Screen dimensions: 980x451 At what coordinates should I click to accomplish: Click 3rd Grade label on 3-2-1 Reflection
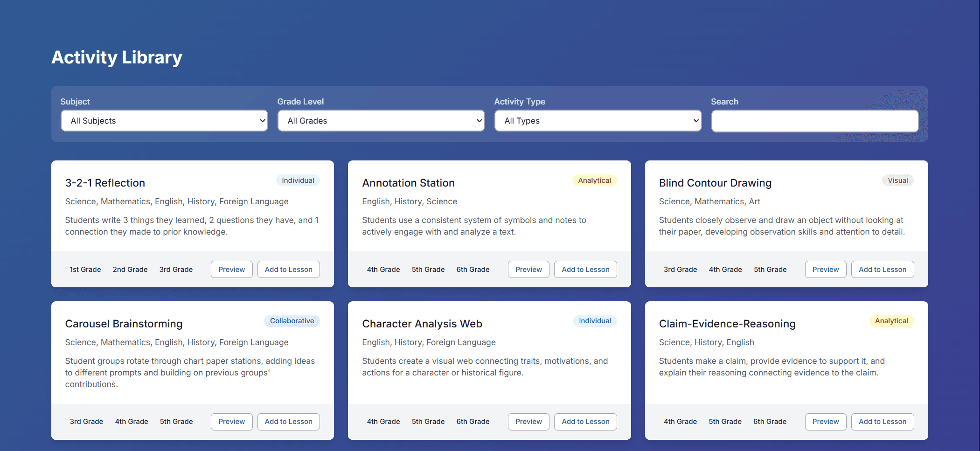pyautogui.click(x=176, y=270)
